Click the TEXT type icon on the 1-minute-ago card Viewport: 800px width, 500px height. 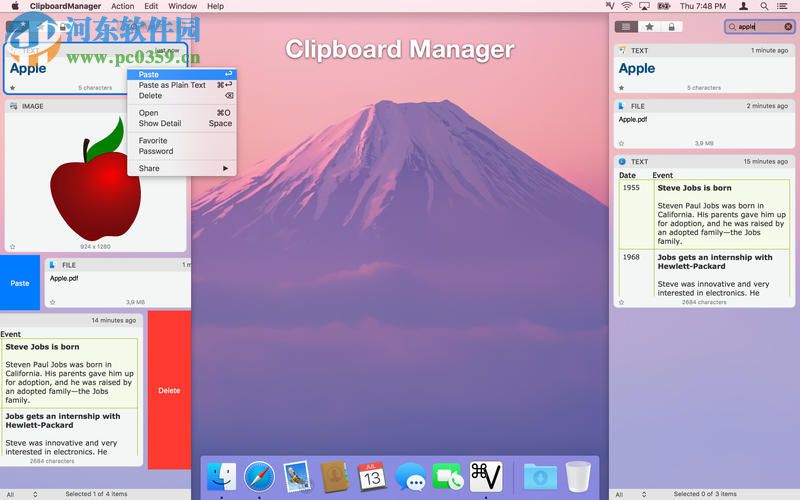point(622,50)
